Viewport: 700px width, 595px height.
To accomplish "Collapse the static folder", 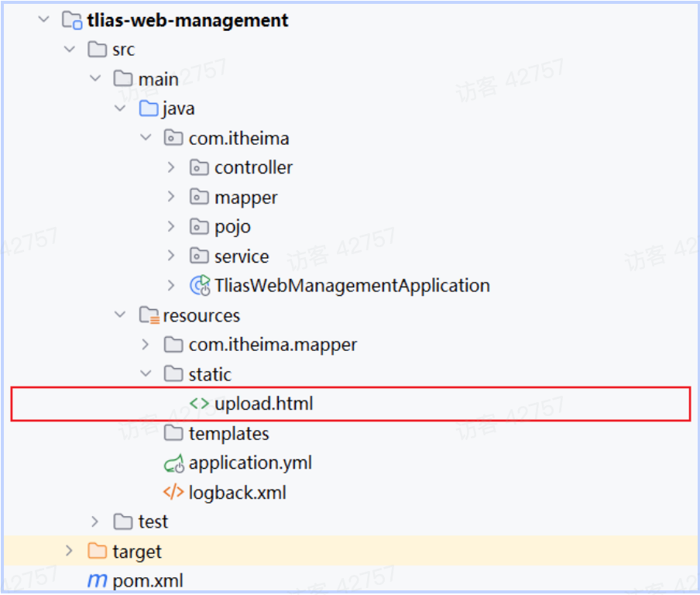I will (x=146, y=374).
